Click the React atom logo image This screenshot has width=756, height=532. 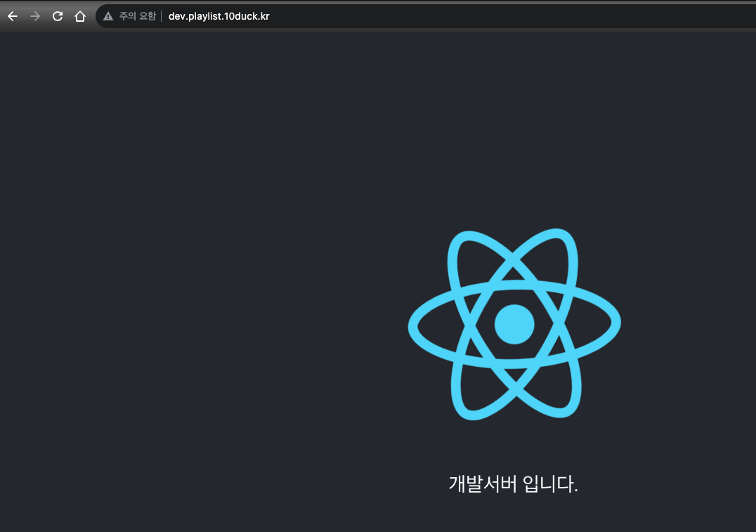click(x=514, y=324)
